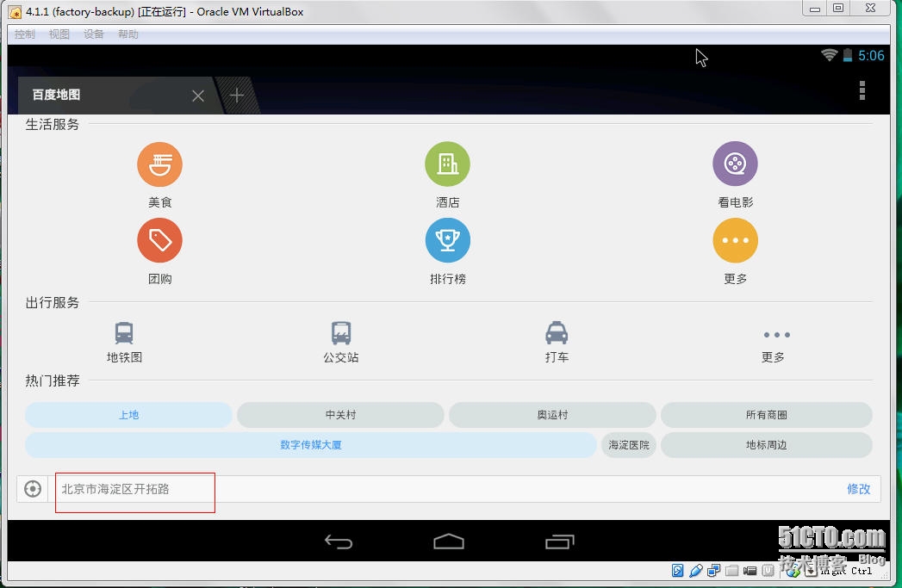Open the 美食 food category
902x588 pixels.
[160, 176]
